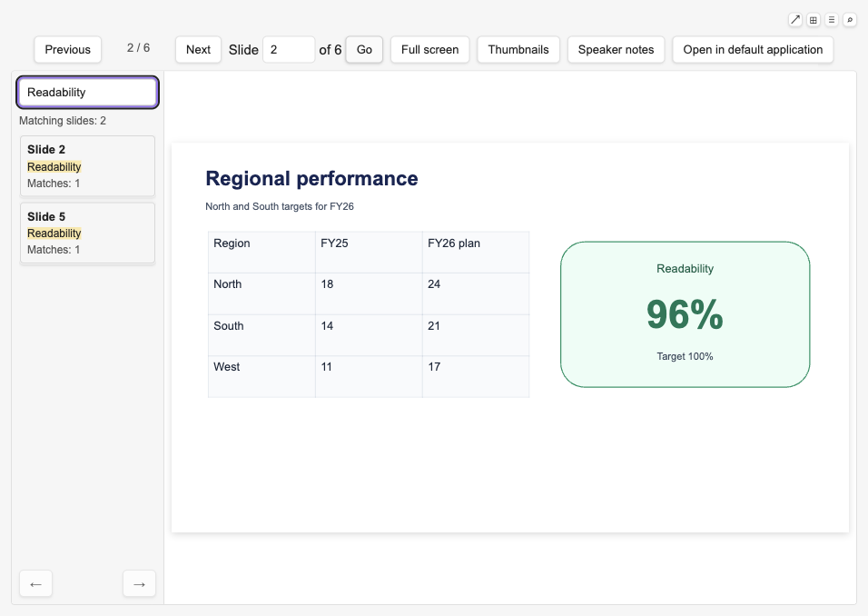
Task: Click Open in default application
Action: (x=753, y=50)
